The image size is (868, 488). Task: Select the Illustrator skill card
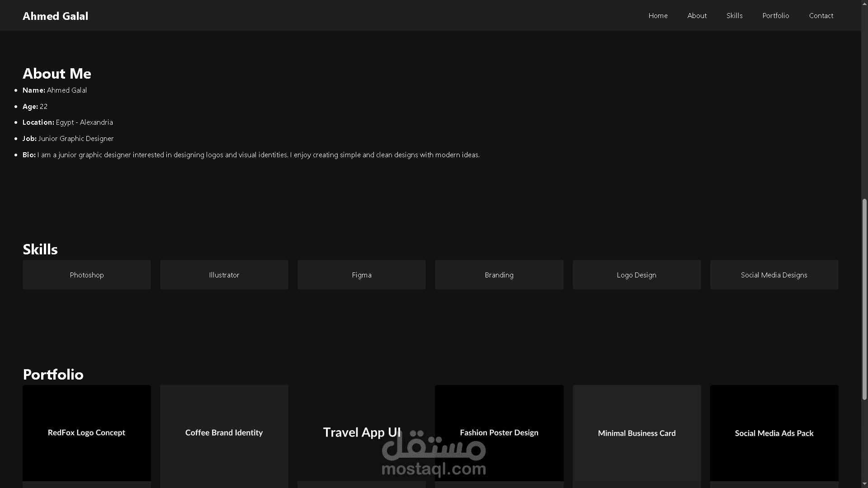pyautogui.click(x=224, y=275)
